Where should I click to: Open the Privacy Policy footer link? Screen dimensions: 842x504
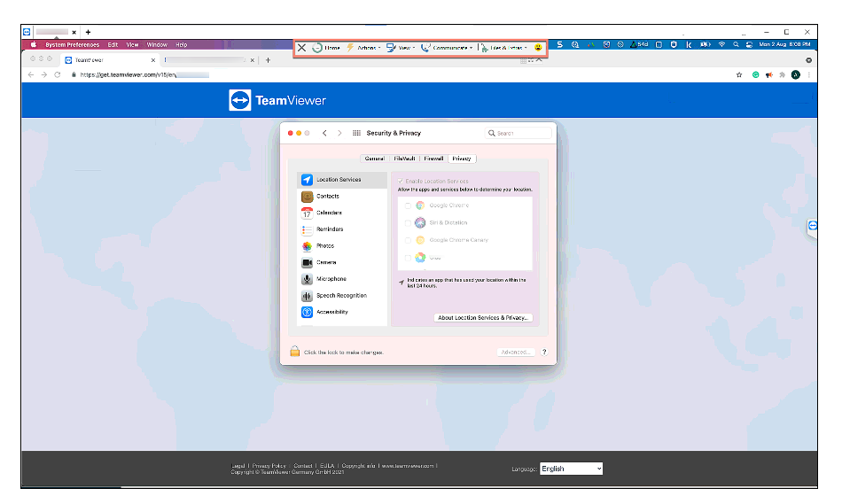tap(269, 466)
